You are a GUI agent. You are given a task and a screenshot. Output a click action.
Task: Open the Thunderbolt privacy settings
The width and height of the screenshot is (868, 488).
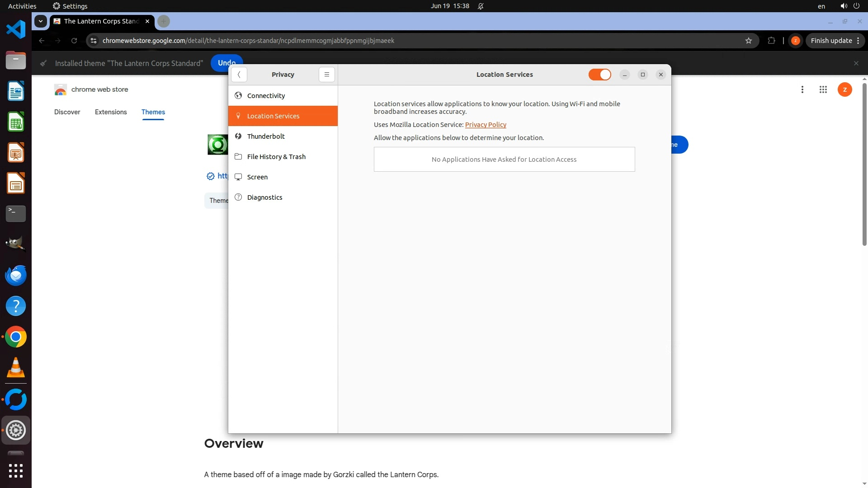[266, 136]
